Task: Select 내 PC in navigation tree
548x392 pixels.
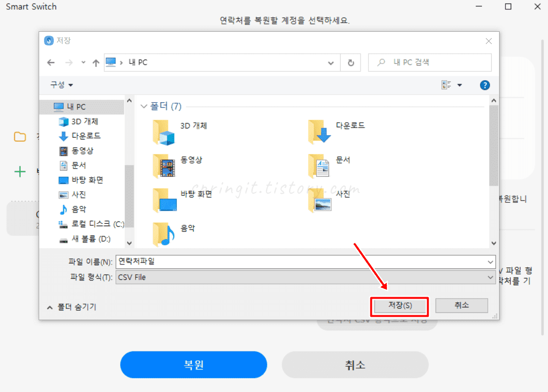Action: tap(82, 107)
